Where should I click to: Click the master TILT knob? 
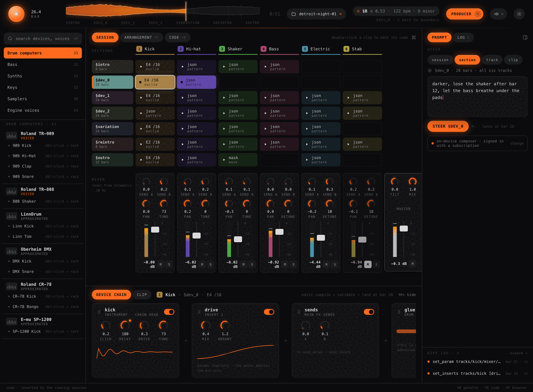coord(395,181)
